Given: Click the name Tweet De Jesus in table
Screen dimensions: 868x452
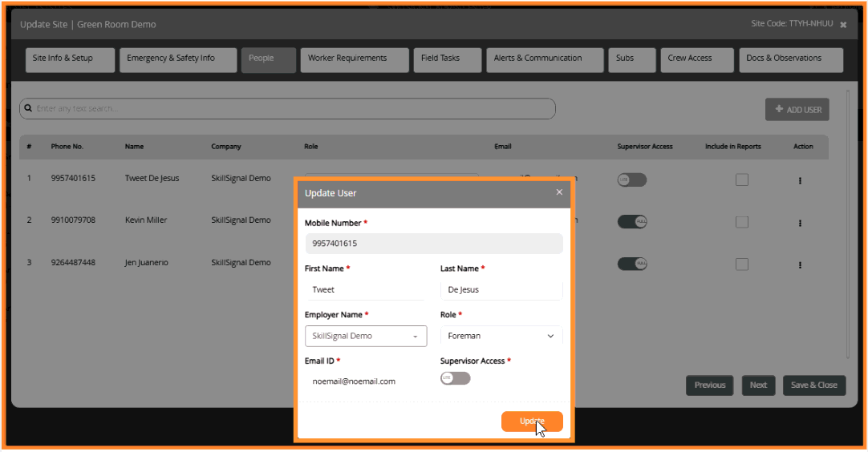Looking at the screenshot, I should (x=152, y=178).
